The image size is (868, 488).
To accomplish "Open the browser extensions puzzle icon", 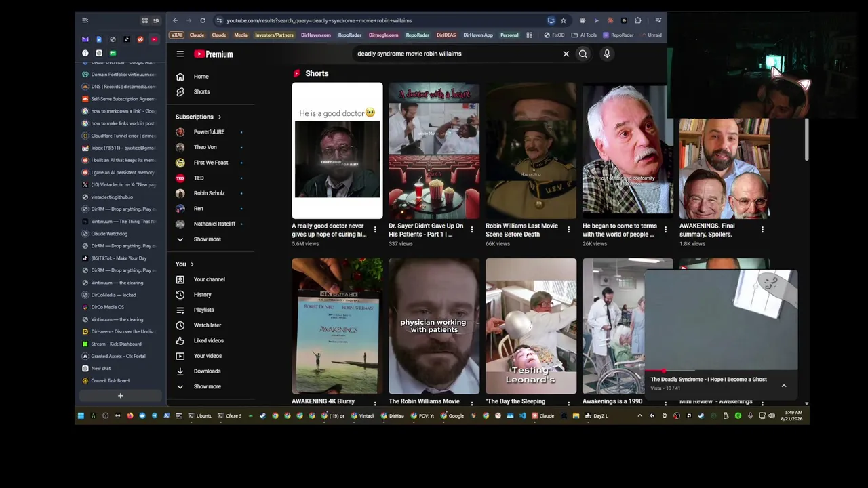I will tap(637, 20).
